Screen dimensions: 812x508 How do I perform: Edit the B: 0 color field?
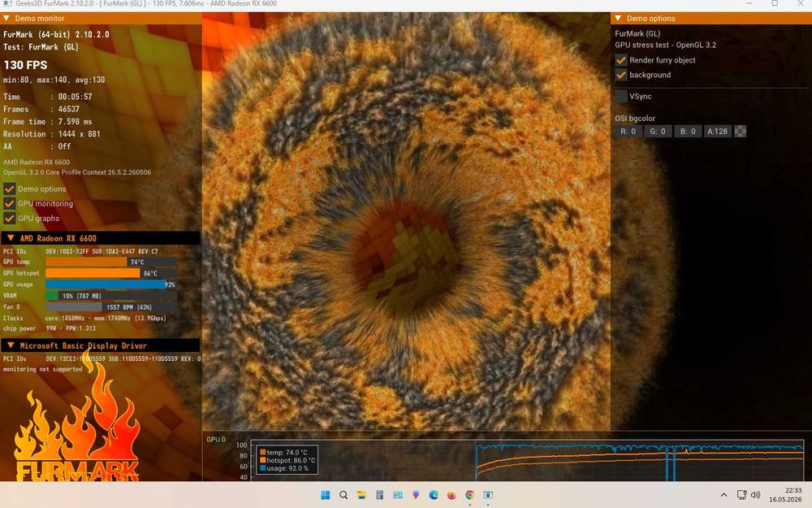coord(687,132)
